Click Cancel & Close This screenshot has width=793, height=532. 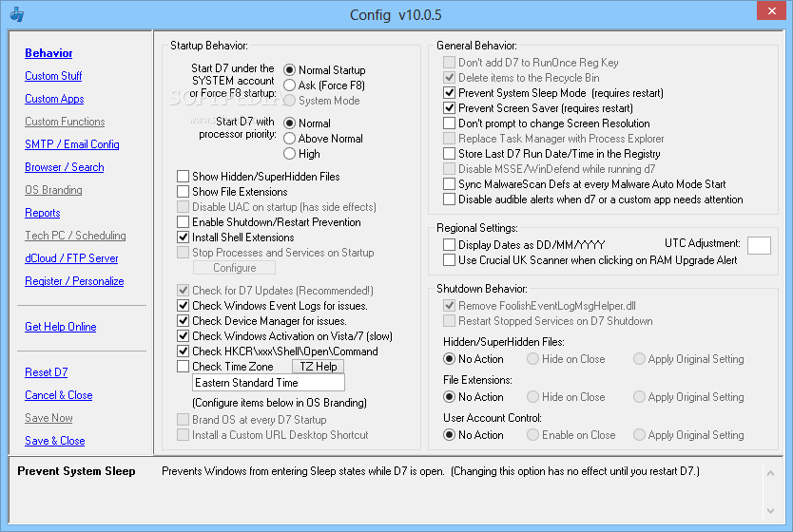[x=59, y=394]
